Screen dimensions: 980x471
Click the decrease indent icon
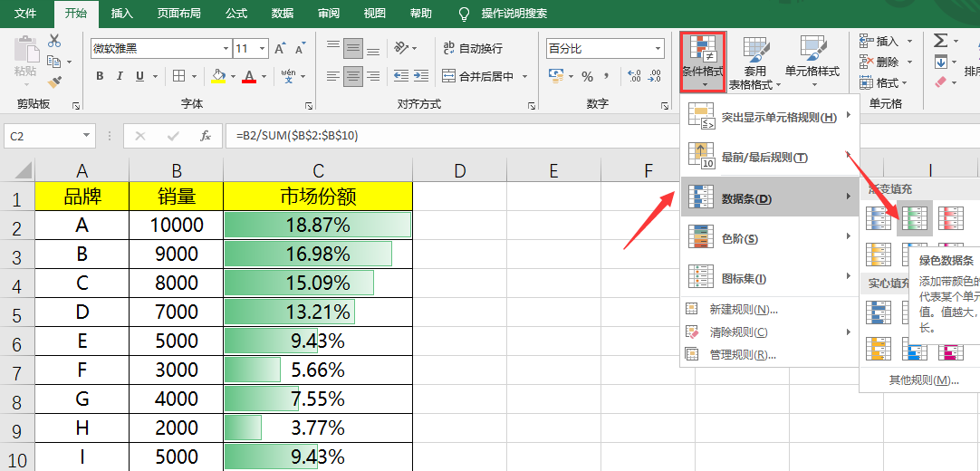point(401,76)
